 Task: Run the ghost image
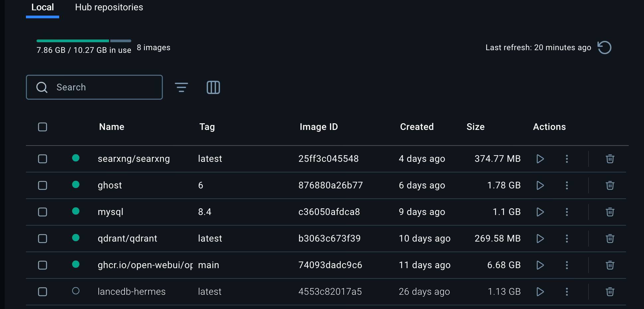[x=540, y=185]
